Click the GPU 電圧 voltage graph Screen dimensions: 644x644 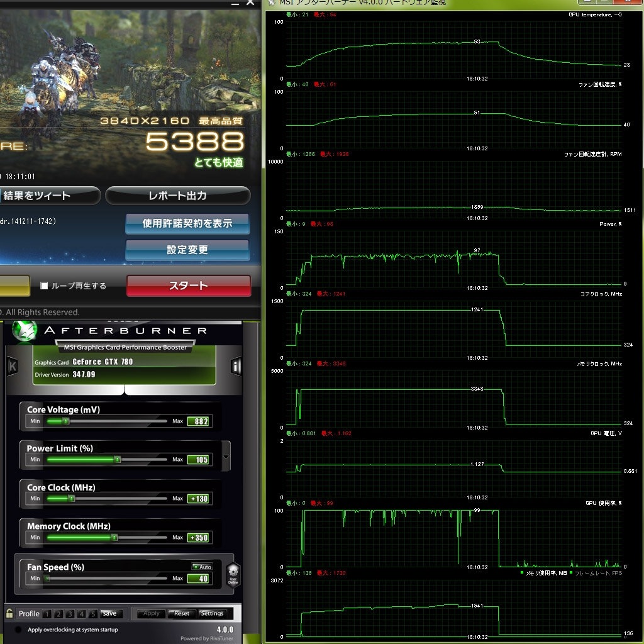pos(453,469)
